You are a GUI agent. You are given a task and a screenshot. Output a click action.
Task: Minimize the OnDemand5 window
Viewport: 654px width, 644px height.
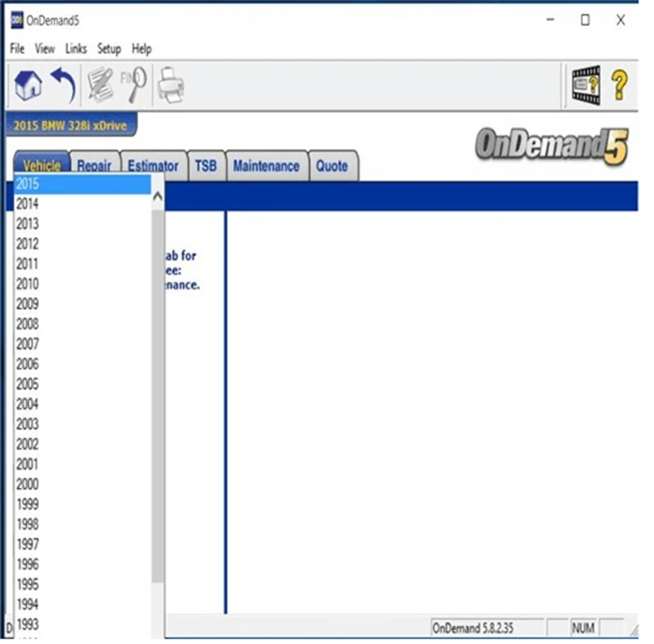(x=550, y=20)
